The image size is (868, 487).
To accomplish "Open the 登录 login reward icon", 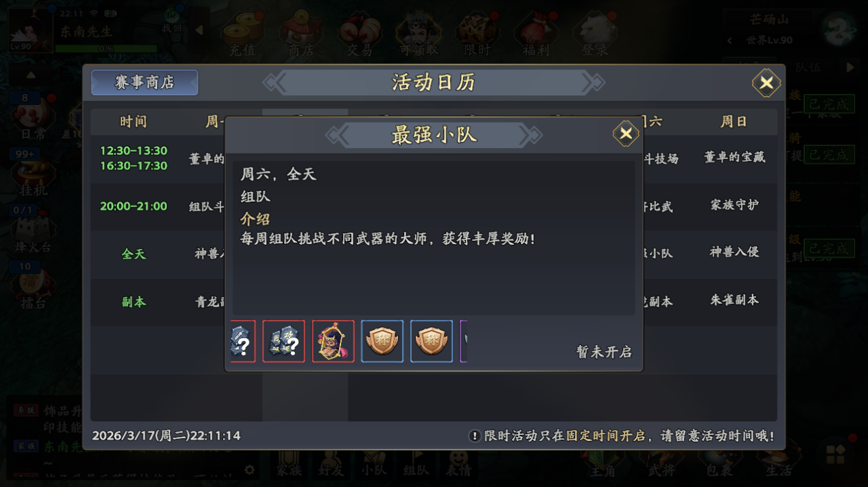I will click(x=594, y=34).
